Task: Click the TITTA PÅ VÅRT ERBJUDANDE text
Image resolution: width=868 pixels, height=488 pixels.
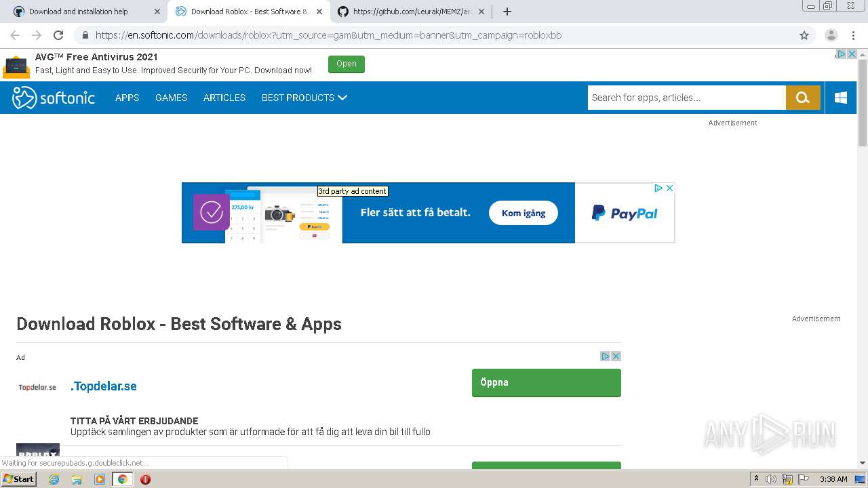Action: (134, 421)
